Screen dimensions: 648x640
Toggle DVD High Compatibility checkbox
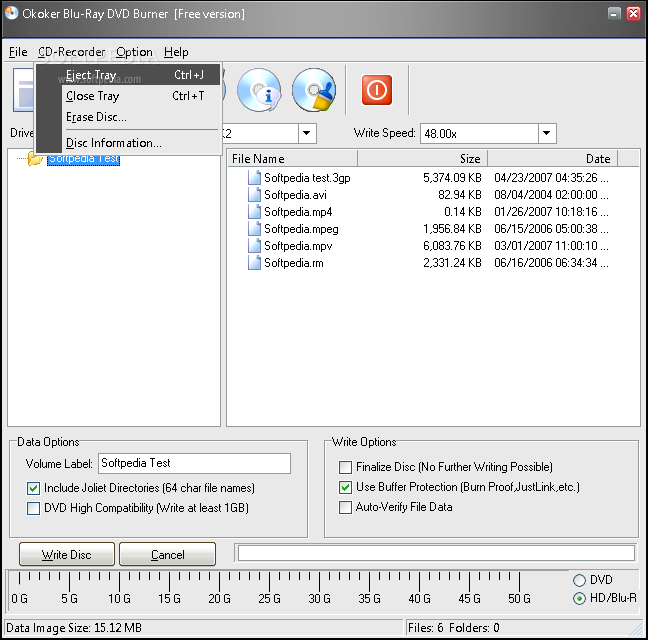33,508
